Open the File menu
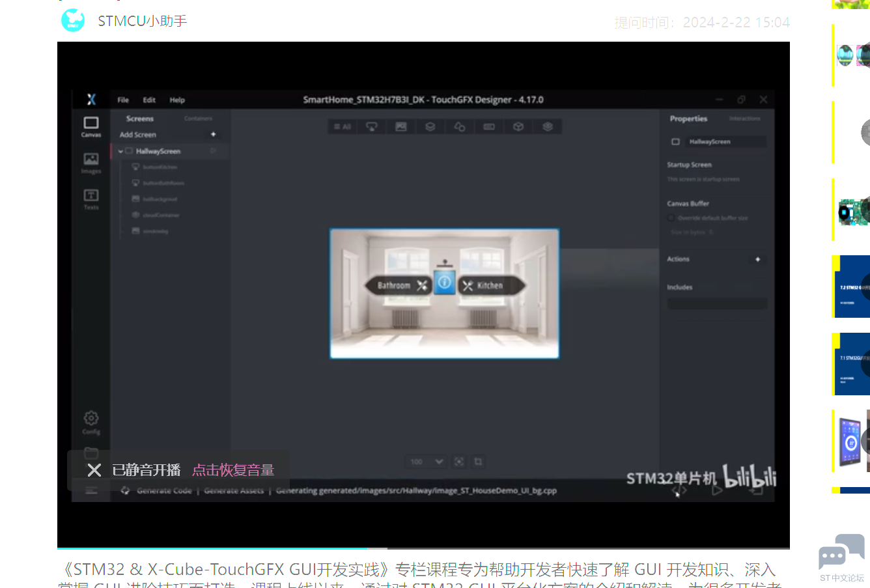870x588 pixels. (x=123, y=100)
